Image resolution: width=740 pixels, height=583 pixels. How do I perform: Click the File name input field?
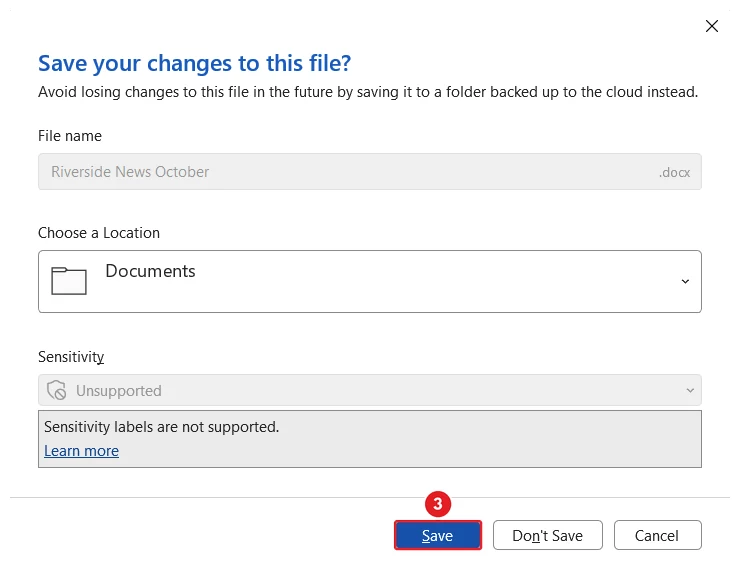click(x=370, y=171)
